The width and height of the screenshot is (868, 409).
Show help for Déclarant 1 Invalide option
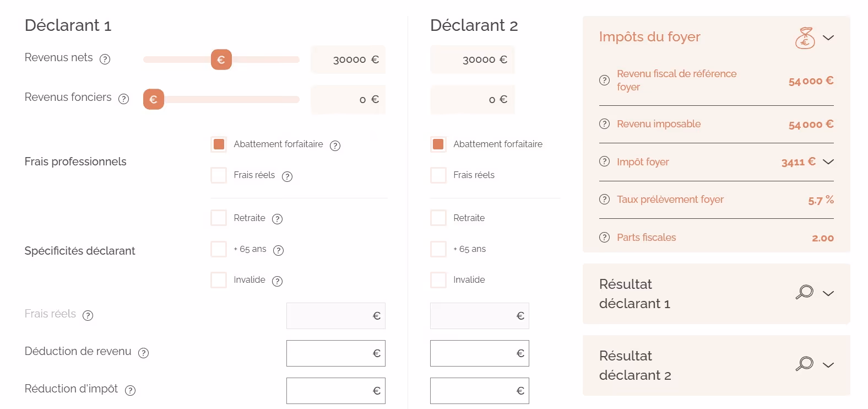pos(278,281)
